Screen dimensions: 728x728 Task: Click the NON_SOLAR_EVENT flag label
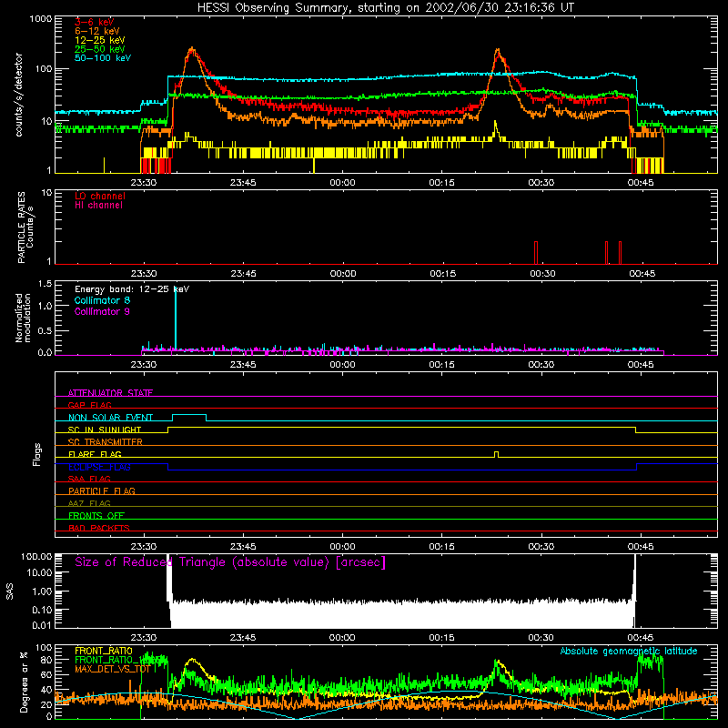tap(110, 418)
